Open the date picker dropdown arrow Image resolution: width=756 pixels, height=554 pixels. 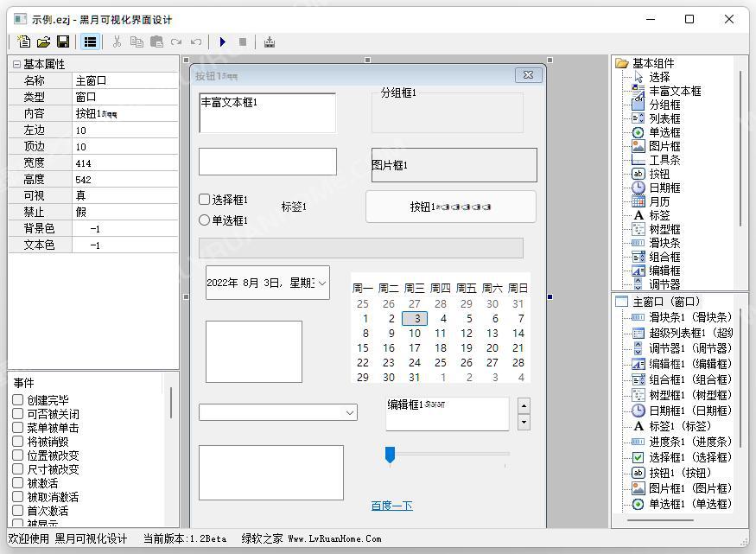point(321,283)
